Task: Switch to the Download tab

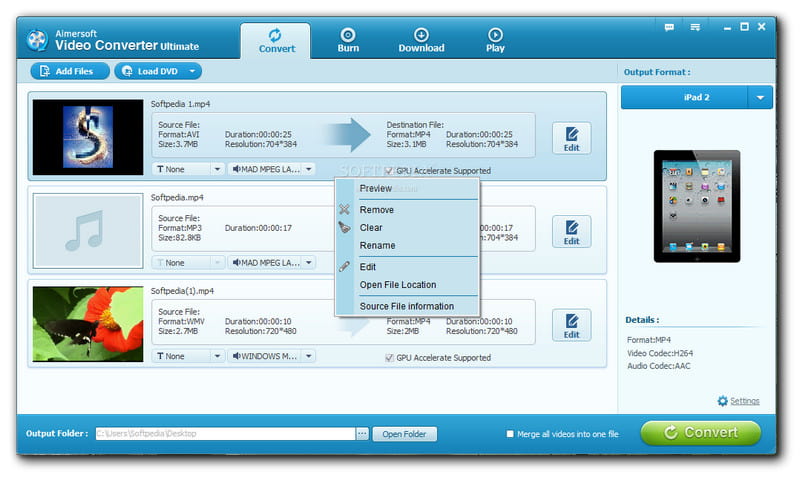Action: [421, 40]
